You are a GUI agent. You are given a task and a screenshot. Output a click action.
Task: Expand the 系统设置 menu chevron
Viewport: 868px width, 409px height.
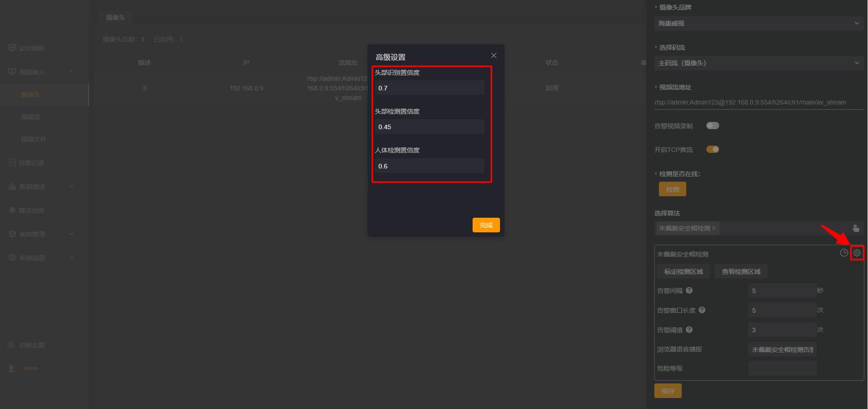[71, 257]
